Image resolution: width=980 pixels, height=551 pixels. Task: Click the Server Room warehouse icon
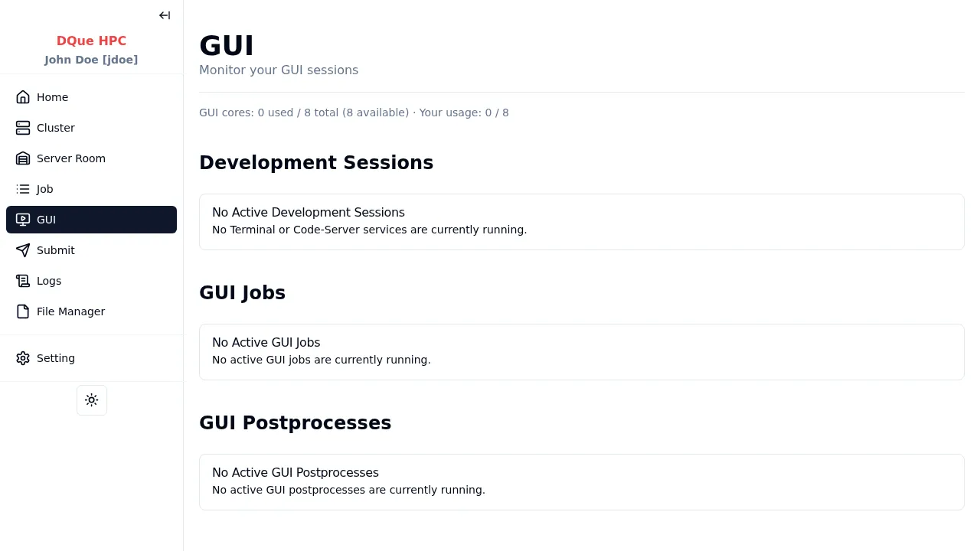pyautogui.click(x=23, y=158)
